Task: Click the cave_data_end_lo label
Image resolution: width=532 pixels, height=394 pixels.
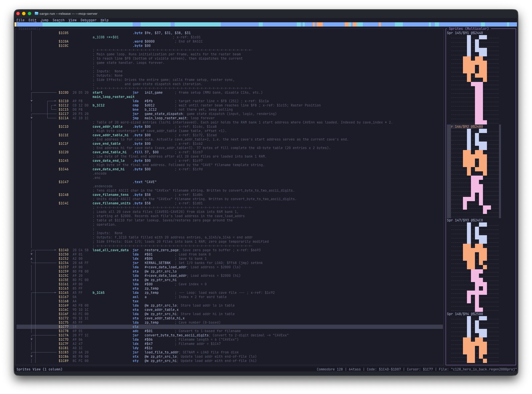Action: pos(108,161)
